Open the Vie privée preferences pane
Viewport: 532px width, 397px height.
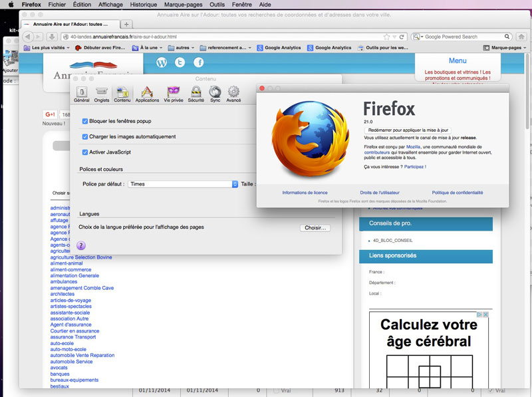[174, 94]
